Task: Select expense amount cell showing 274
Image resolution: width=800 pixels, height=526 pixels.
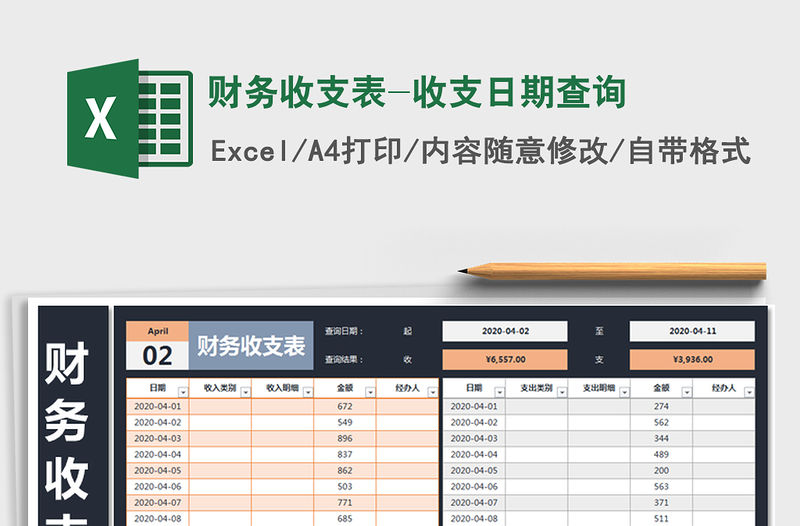Action: click(660, 407)
